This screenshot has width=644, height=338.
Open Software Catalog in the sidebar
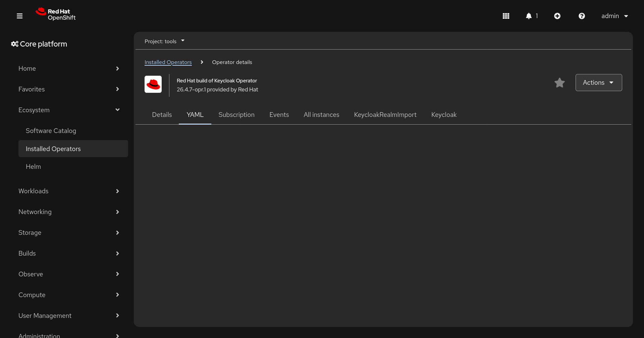click(x=73, y=131)
